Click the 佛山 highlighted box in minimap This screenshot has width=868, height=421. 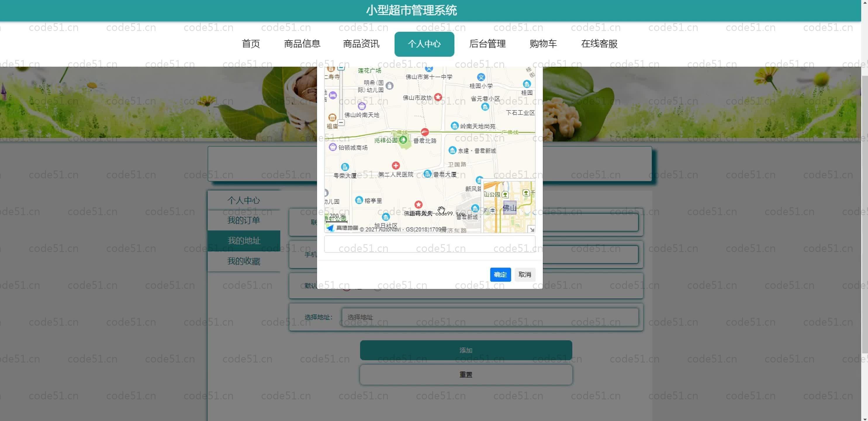tap(509, 208)
